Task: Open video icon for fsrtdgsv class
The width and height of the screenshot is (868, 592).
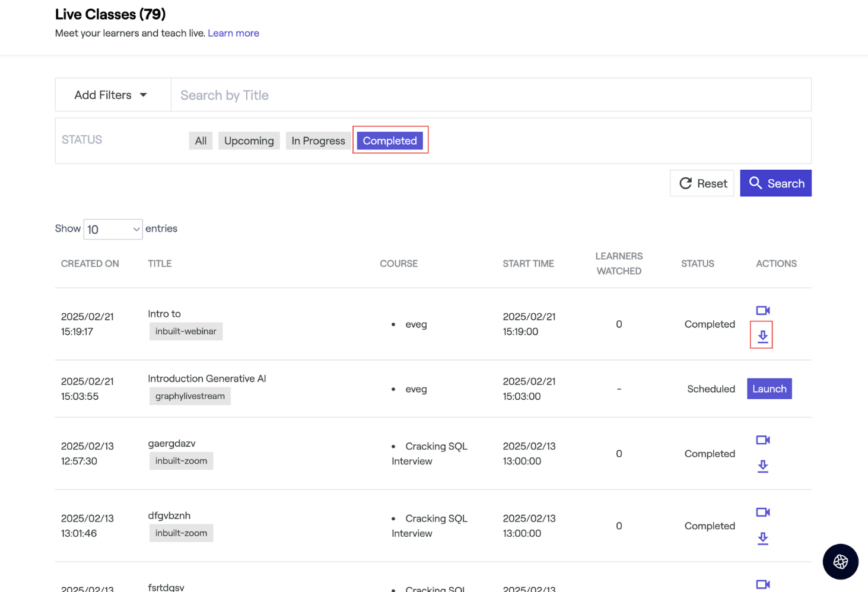Action: click(762, 584)
